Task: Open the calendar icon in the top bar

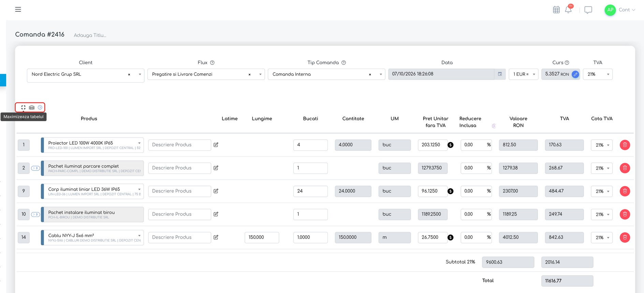Action: pos(556,10)
